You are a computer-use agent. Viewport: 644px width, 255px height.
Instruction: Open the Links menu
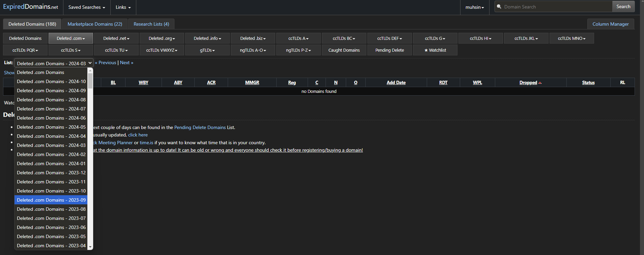pos(123,7)
